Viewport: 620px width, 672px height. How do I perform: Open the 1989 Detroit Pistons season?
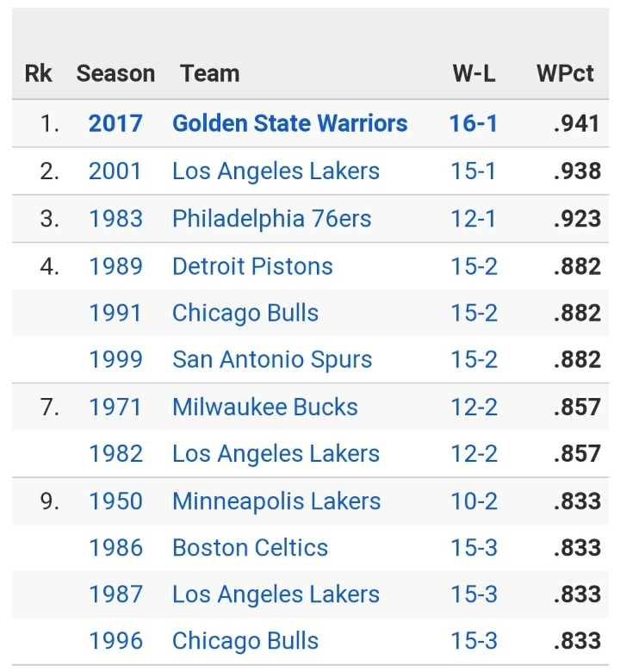pos(115,265)
